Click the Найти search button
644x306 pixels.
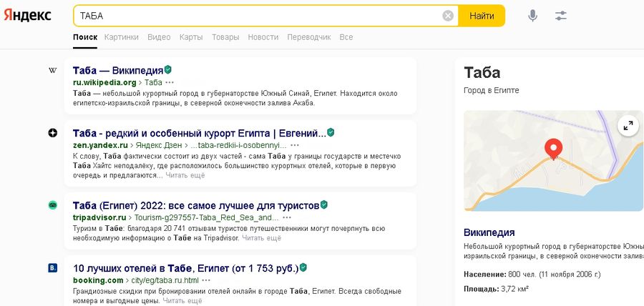click(x=482, y=16)
